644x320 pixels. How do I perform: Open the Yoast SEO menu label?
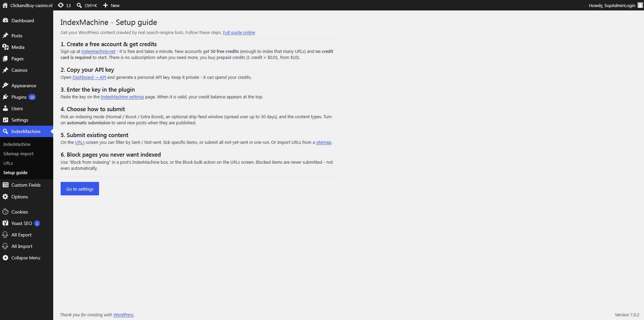click(22, 223)
